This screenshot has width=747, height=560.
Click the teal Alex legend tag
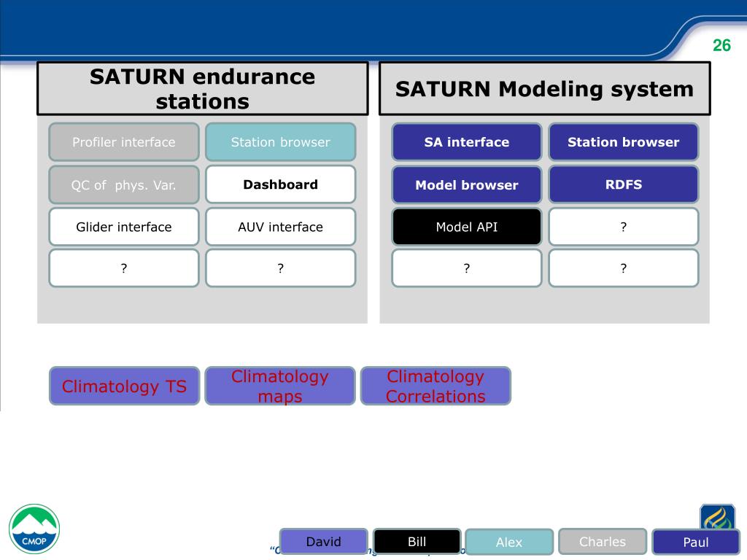click(509, 542)
